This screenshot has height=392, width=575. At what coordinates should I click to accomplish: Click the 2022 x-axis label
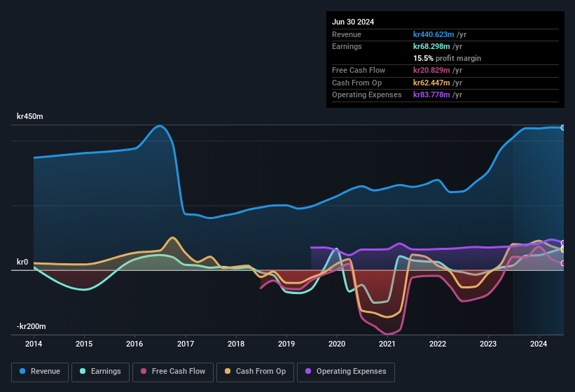[x=438, y=344]
